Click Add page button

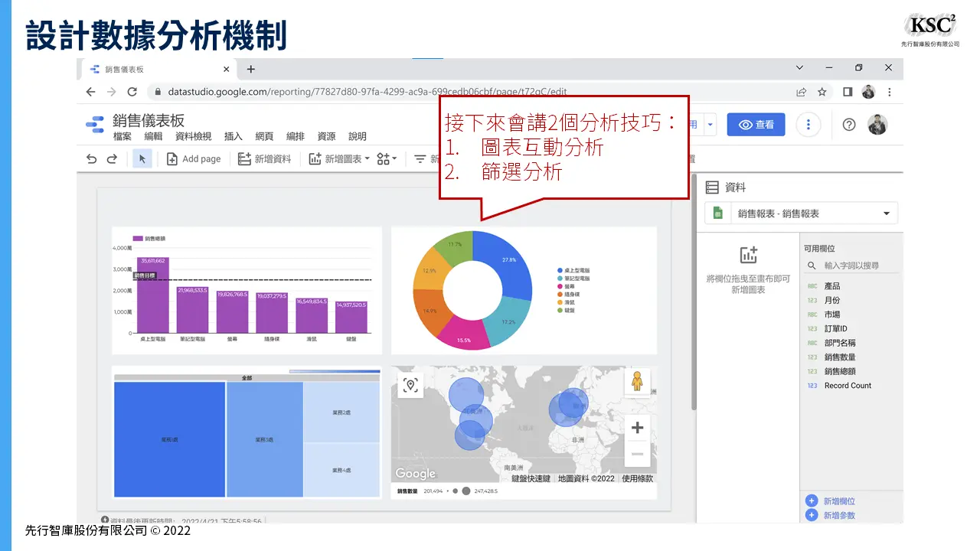pos(194,158)
